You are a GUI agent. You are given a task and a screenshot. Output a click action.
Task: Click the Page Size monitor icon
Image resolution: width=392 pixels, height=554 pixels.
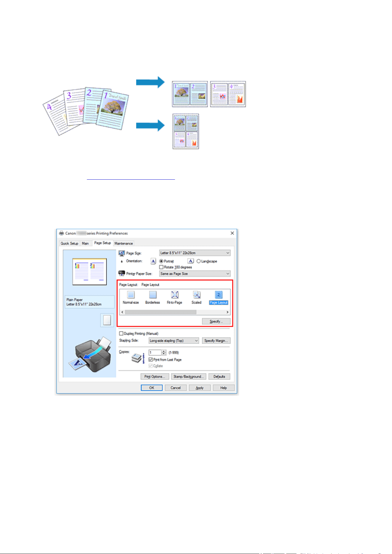(x=122, y=253)
